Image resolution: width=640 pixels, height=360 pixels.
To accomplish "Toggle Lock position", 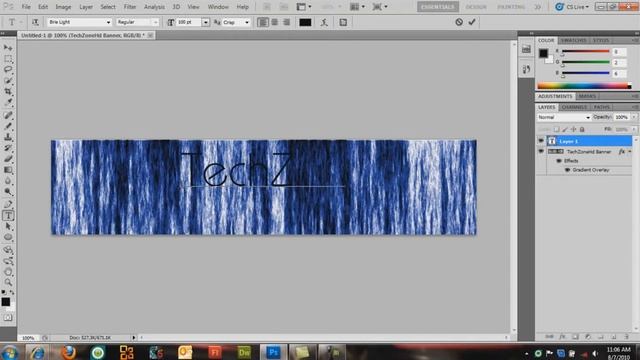I will tap(573, 129).
